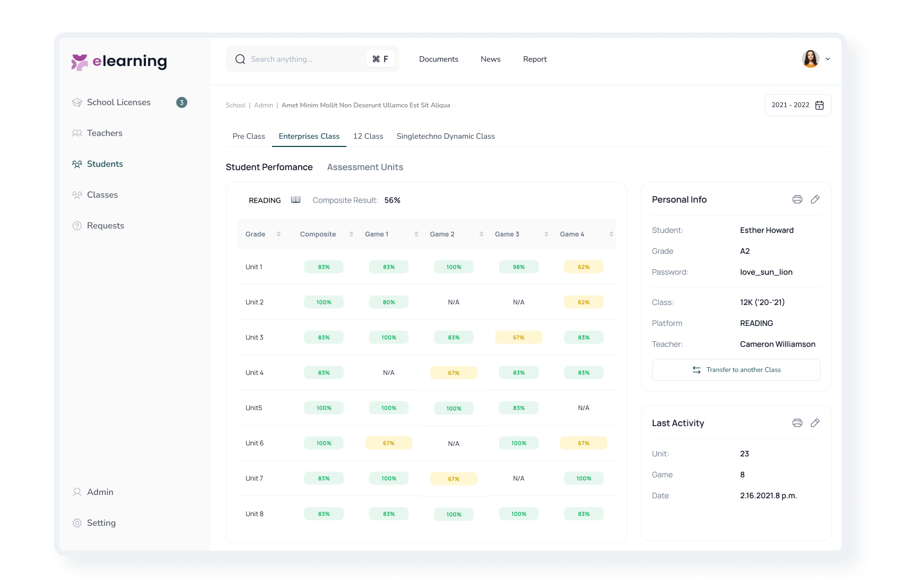
Task: Print the Last Activity card
Action: click(x=797, y=423)
